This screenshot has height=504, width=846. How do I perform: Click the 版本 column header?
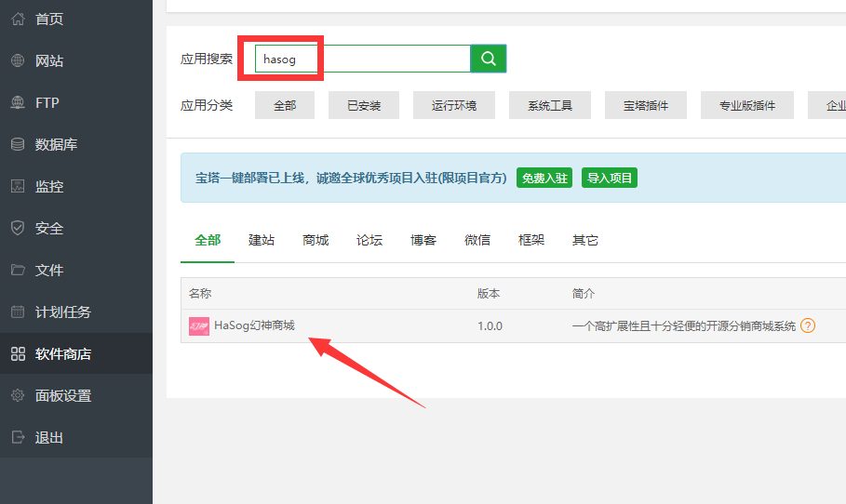489,293
